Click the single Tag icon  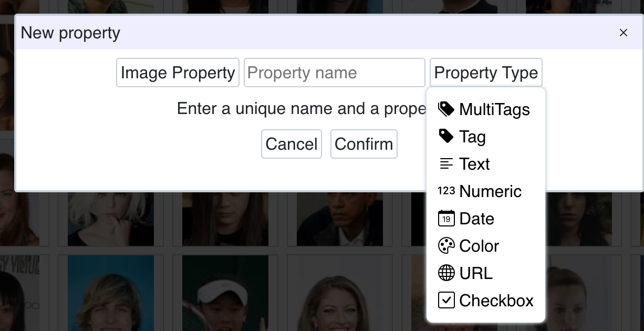(446, 137)
